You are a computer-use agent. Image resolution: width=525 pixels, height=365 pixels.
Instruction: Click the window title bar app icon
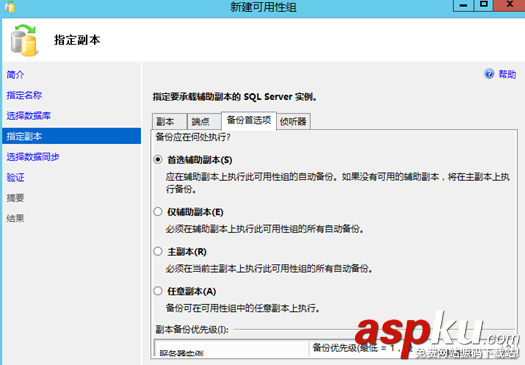pyautogui.click(x=9, y=6)
